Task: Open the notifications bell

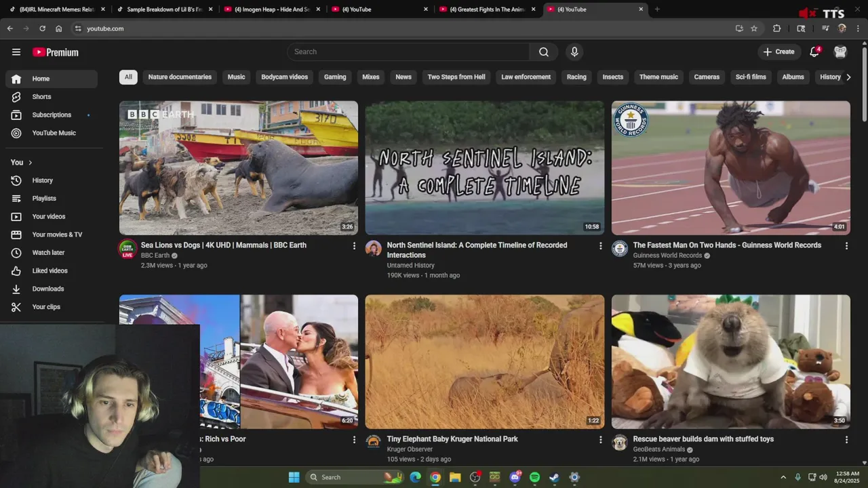Action: point(815,52)
